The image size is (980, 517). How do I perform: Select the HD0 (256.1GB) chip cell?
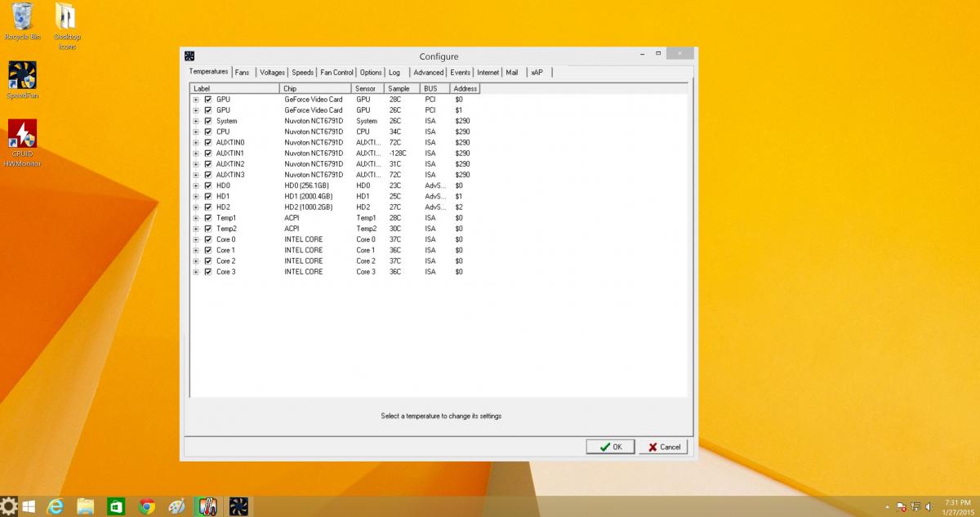pos(306,185)
